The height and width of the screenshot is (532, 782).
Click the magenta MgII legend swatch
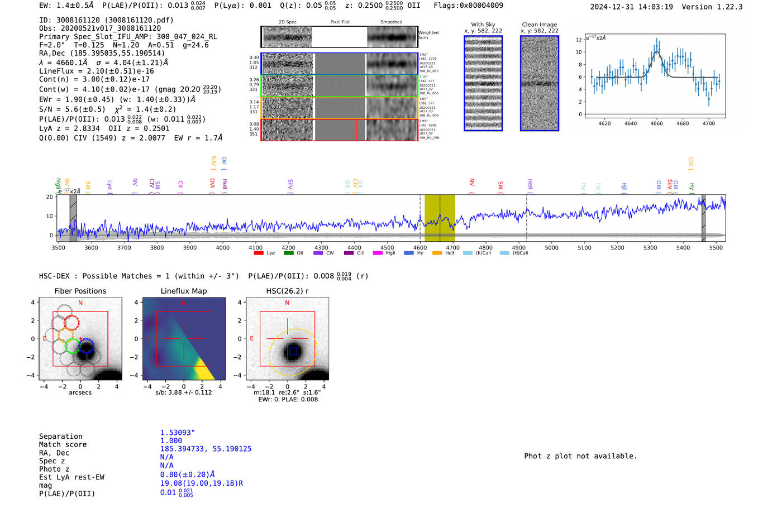tap(377, 253)
